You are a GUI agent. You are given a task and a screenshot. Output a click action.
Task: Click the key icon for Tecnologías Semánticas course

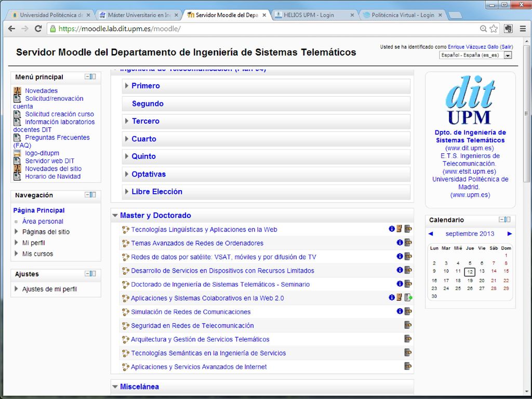[408, 353]
